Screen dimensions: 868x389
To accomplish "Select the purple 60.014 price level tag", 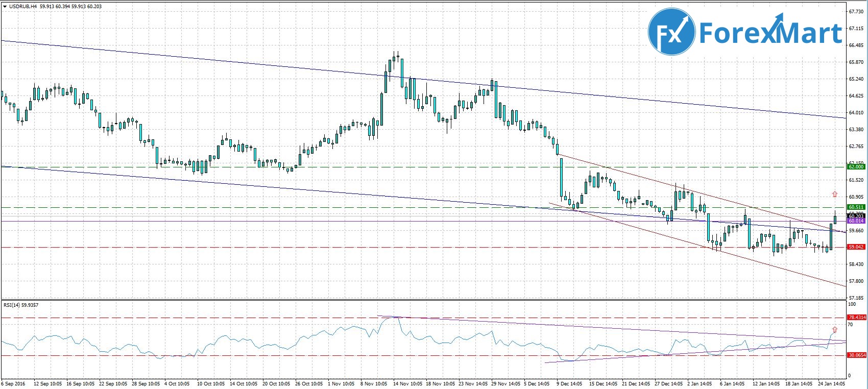I will pyautogui.click(x=856, y=221).
